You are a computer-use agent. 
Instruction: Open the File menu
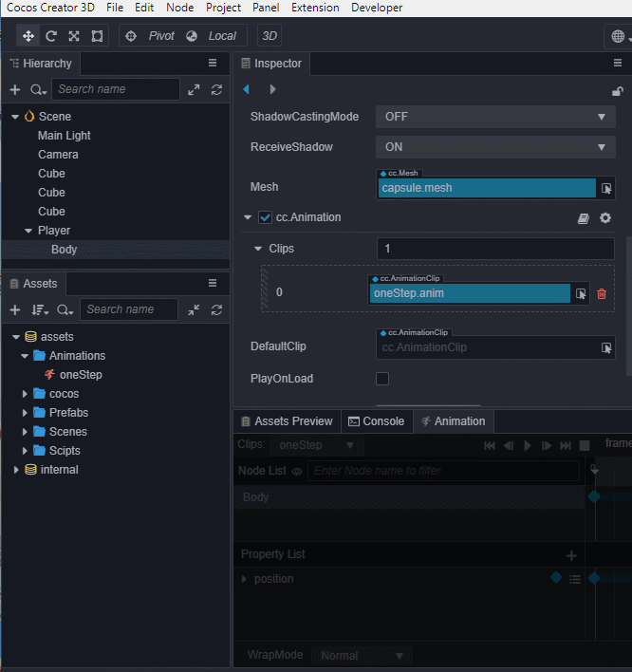tap(115, 8)
